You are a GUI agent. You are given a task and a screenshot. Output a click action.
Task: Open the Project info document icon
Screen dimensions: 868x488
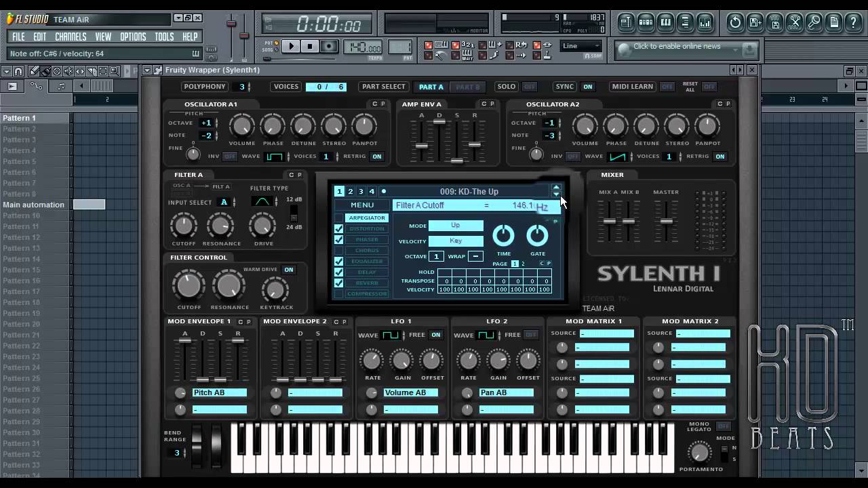pyautogui.click(x=833, y=22)
